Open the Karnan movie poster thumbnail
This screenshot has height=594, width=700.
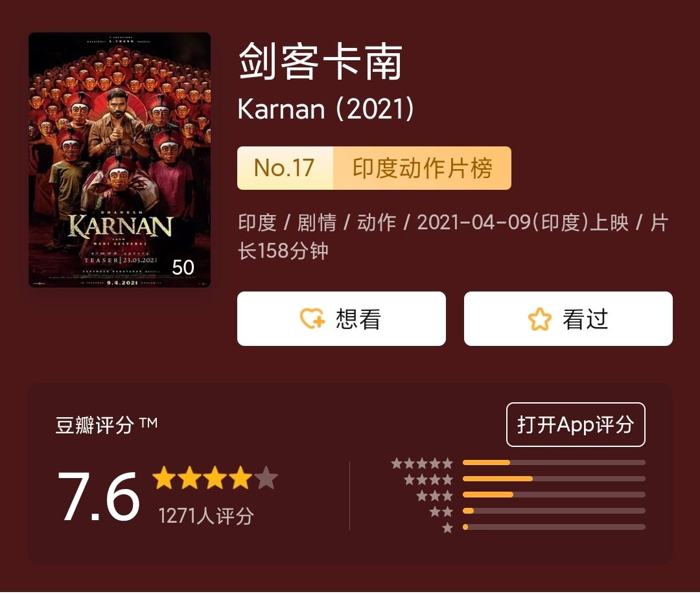[x=120, y=160]
